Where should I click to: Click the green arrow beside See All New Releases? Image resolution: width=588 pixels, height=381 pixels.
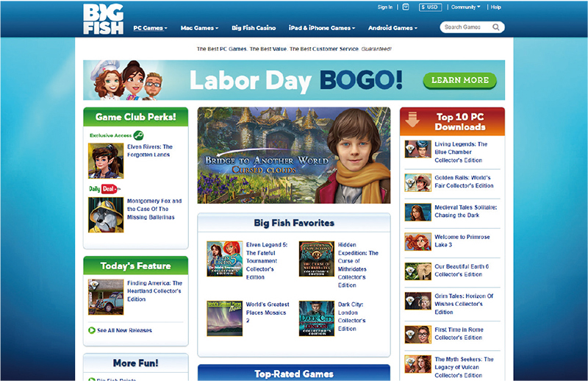(91, 330)
